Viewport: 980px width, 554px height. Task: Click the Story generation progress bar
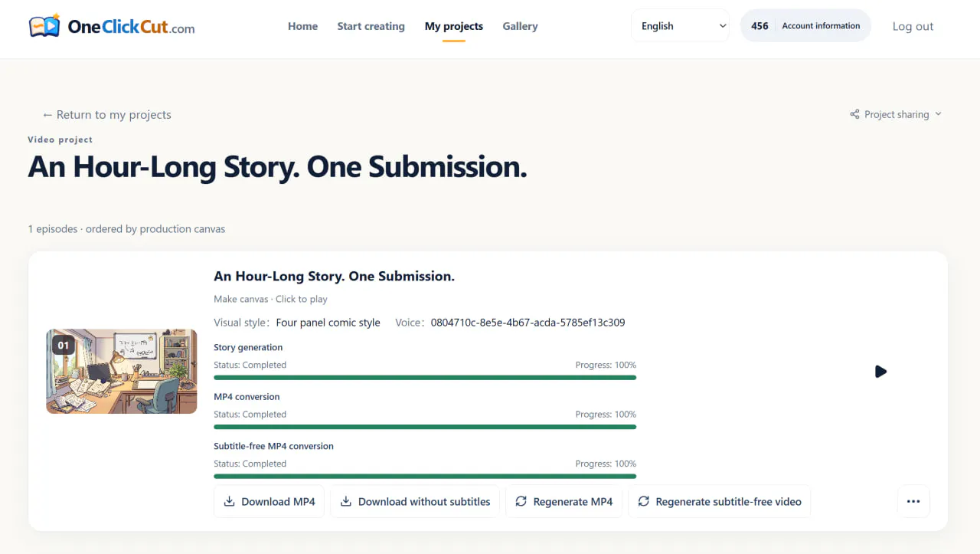coord(425,377)
